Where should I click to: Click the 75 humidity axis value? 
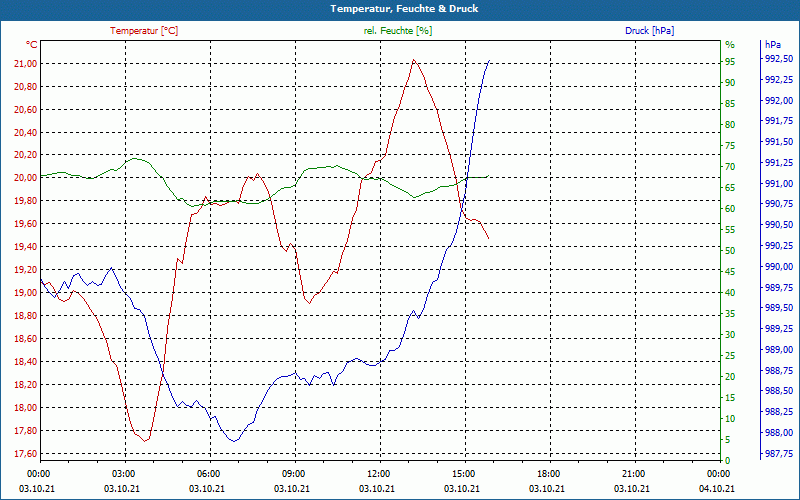pos(730,146)
